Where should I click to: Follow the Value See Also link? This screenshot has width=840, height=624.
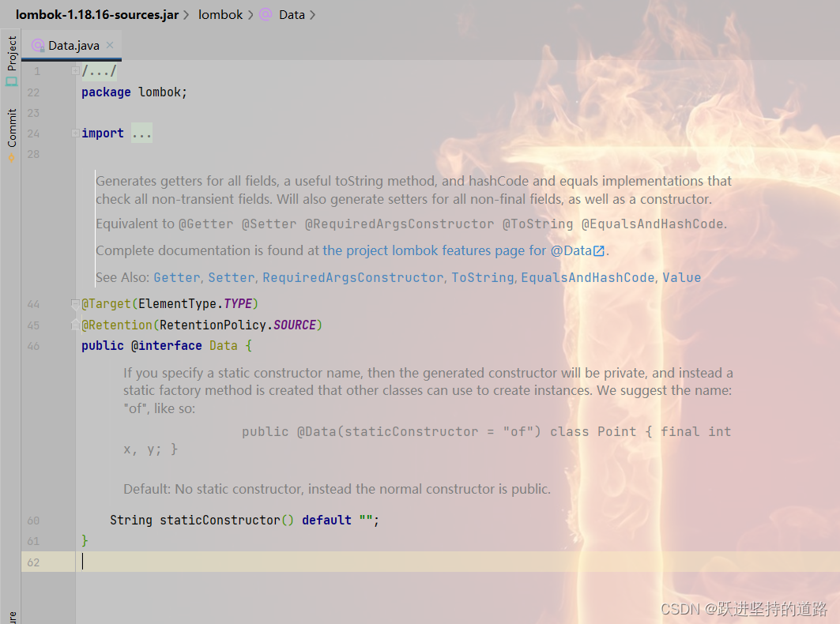pyautogui.click(x=681, y=277)
